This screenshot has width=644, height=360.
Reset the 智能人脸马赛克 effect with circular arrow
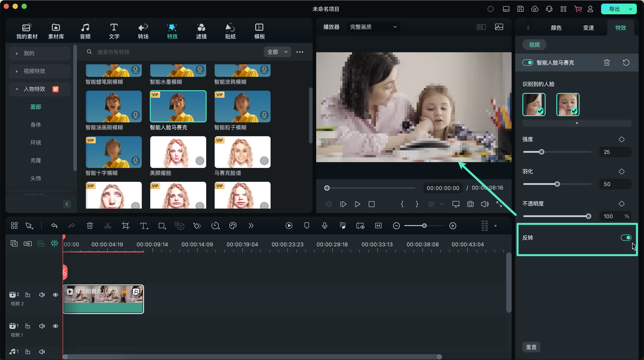pyautogui.click(x=626, y=62)
